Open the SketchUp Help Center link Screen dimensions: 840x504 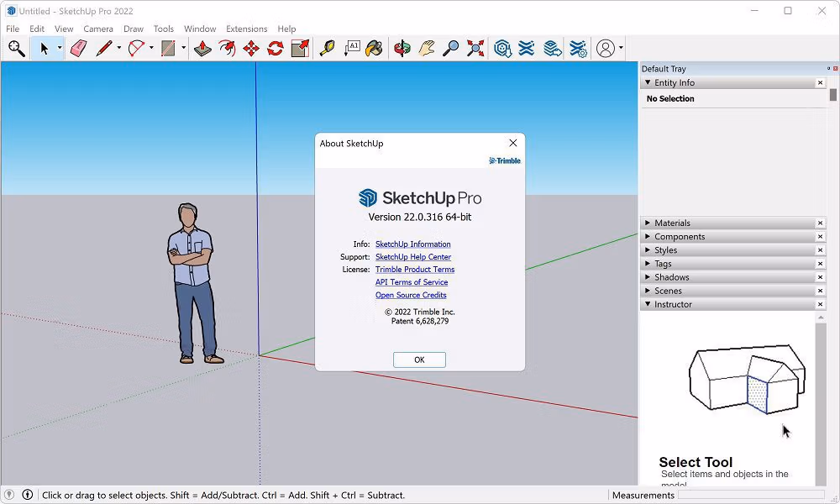coord(413,257)
